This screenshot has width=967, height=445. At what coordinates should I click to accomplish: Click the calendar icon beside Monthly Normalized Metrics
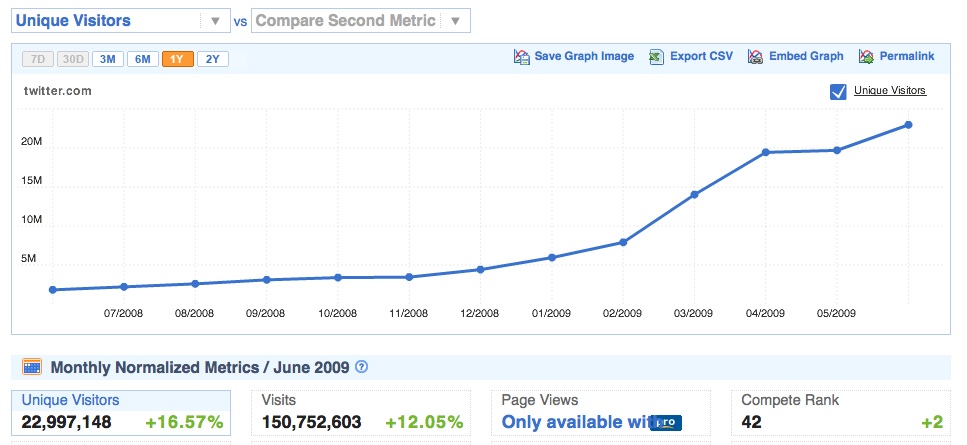(x=32, y=367)
